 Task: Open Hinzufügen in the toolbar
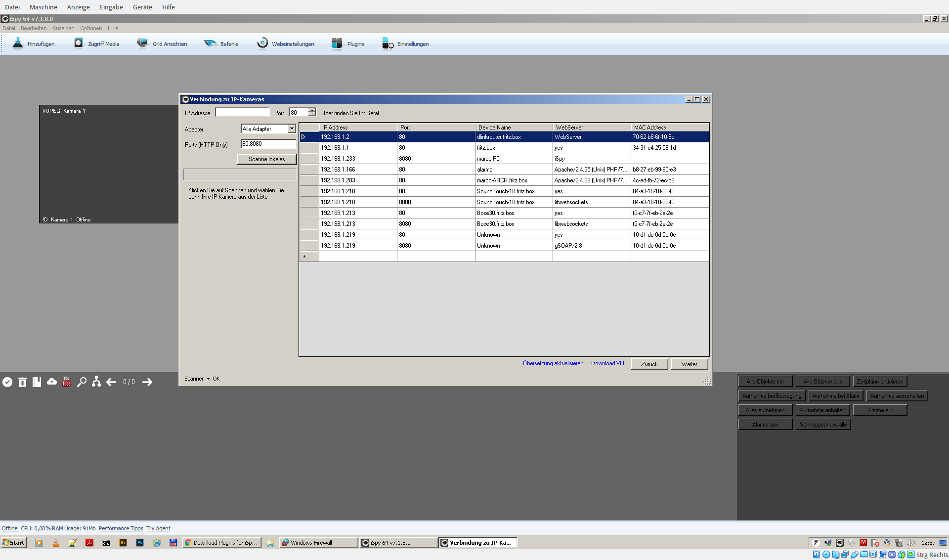click(x=34, y=44)
